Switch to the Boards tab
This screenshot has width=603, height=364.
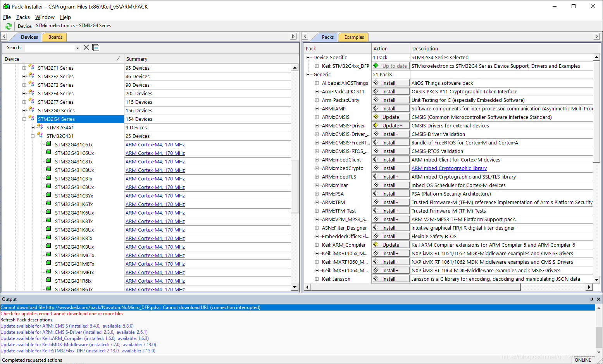(55, 37)
